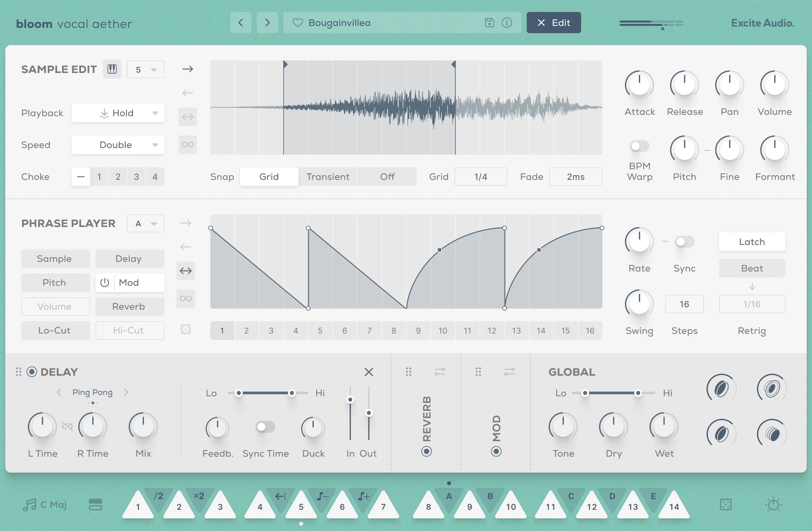Click the keyboard icon next to SAMPLE EDIT

(x=112, y=69)
